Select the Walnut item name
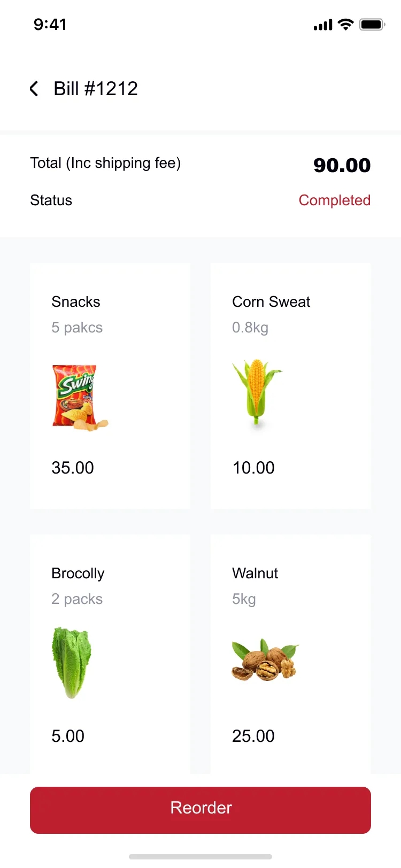The height and width of the screenshot is (868, 401). (x=255, y=573)
